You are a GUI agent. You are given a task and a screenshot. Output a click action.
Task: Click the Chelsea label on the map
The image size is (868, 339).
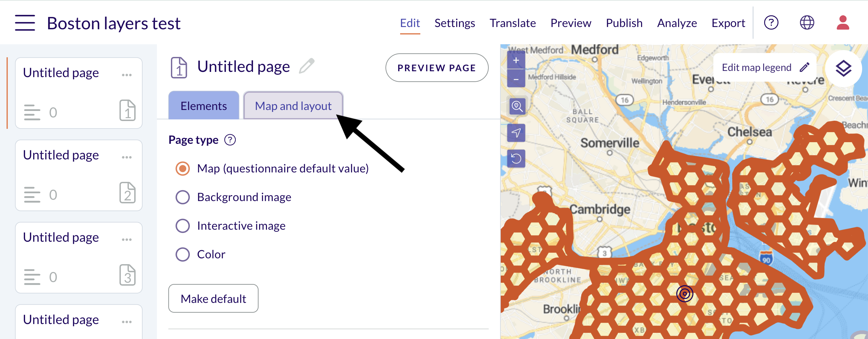pyautogui.click(x=749, y=132)
